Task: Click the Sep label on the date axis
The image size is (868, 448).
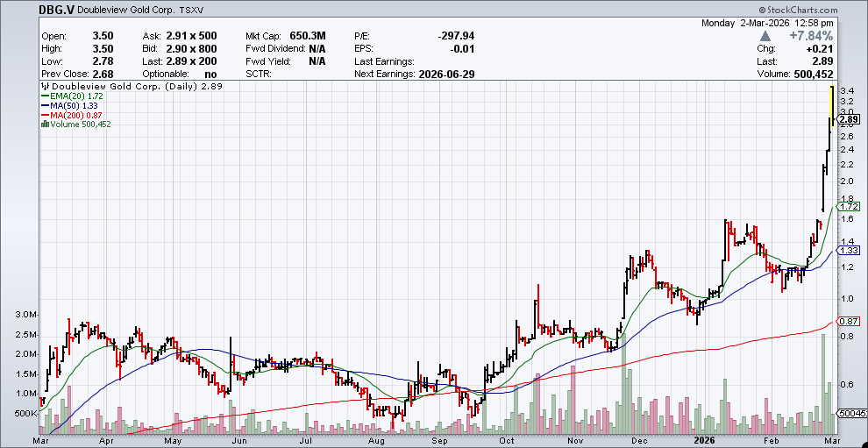Action: click(x=439, y=441)
